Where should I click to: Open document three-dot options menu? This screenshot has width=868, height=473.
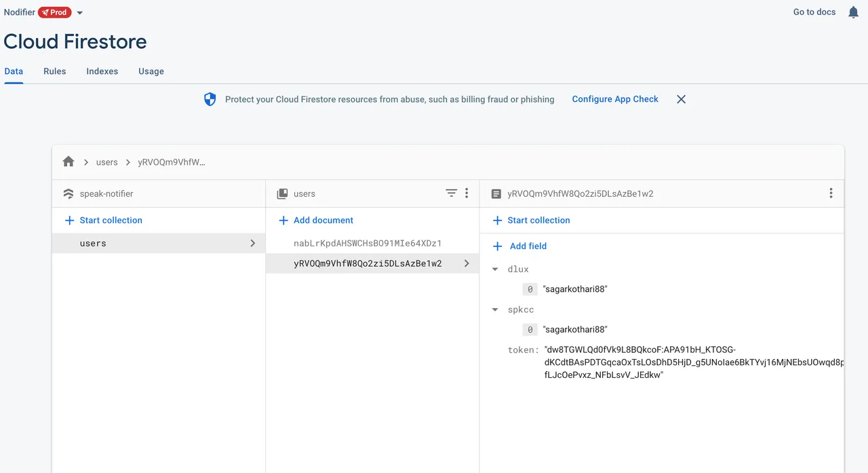(x=831, y=193)
